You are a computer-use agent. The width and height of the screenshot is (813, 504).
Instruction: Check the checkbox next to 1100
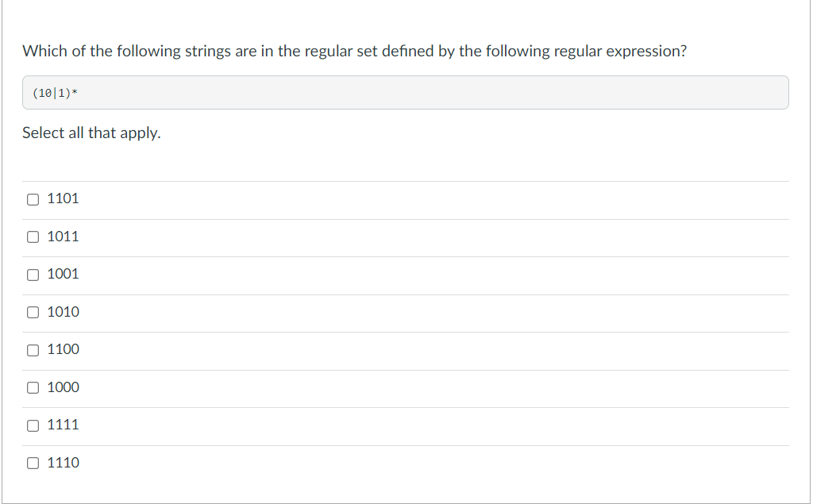[x=33, y=350]
